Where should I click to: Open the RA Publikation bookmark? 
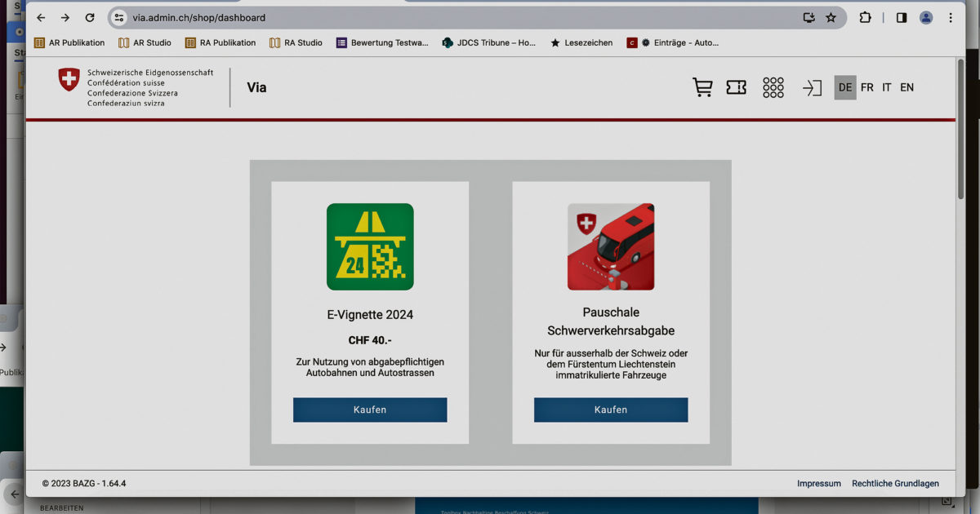[x=220, y=42]
